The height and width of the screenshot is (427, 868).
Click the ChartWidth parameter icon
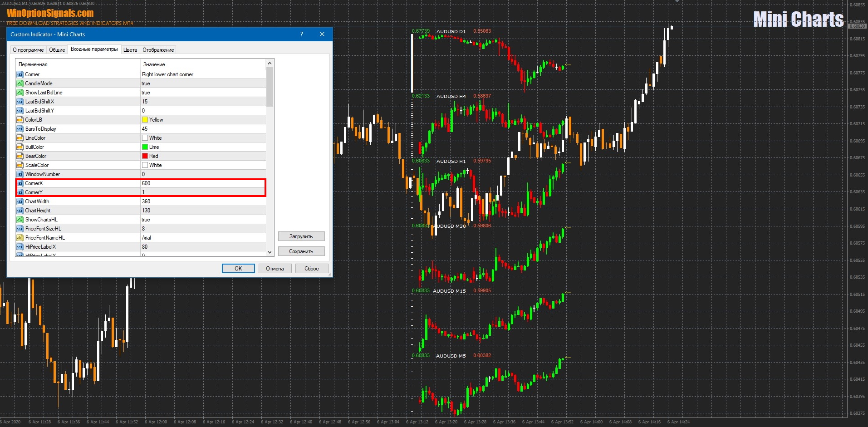(x=20, y=201)
